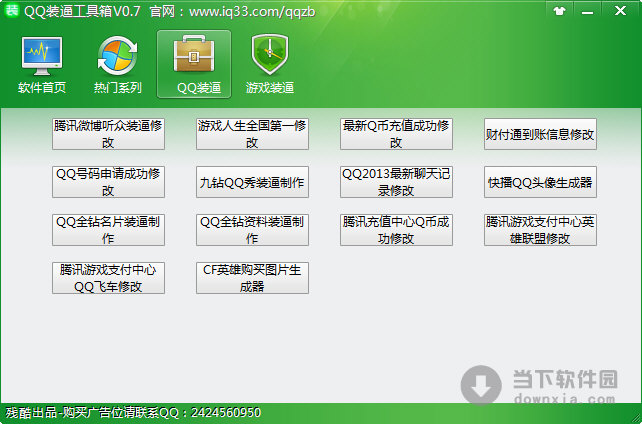The height and width of the screenshot is (424, 642).
Task: Open QQ号码申请成功修改
Action: tap(109, 182)
